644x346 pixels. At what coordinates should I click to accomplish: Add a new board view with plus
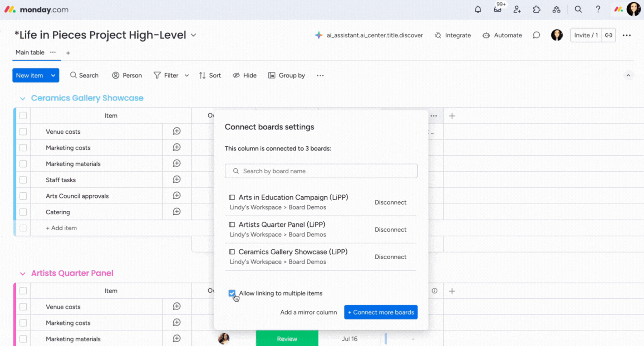pyautogui.click(x=68, y=53)
